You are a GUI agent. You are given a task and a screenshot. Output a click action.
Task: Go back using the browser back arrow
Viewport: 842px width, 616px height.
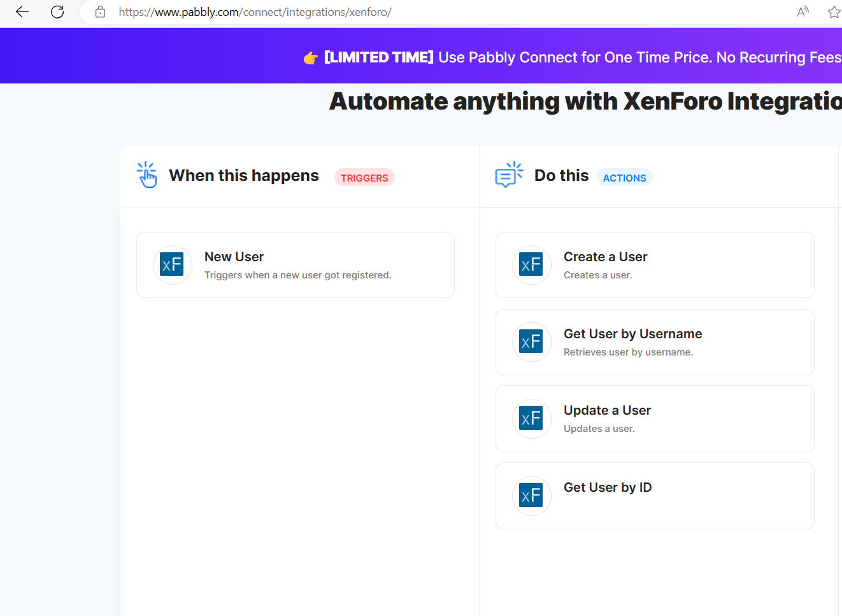22,12
